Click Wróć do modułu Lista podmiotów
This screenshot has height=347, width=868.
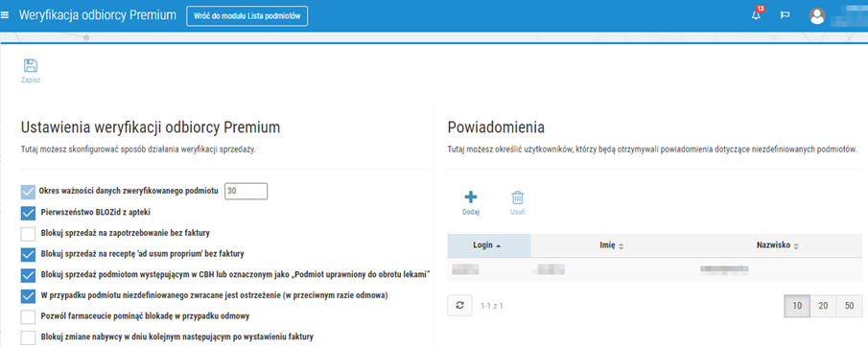click(x=246, y=16)
